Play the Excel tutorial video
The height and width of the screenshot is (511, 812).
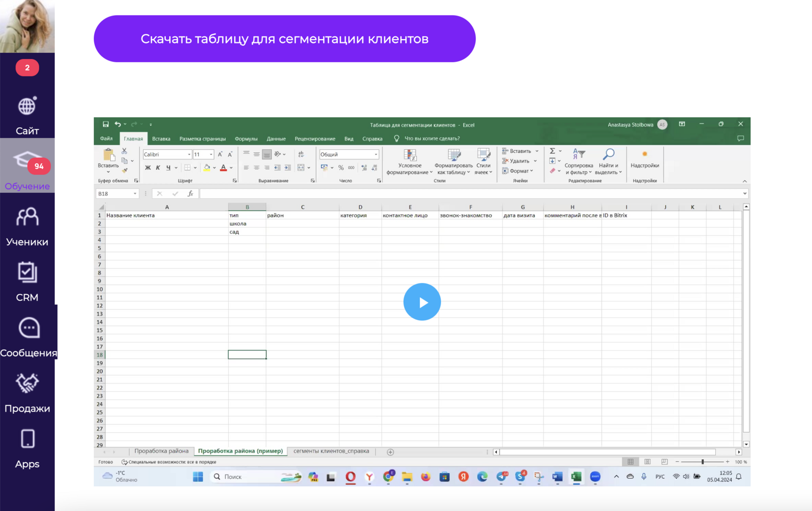[422, 302]
